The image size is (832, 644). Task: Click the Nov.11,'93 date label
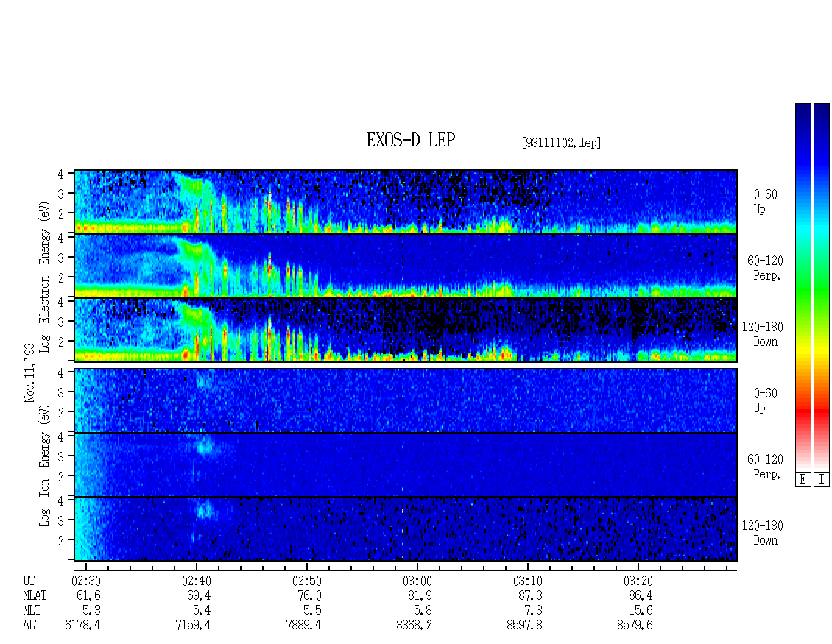point(29,372)
